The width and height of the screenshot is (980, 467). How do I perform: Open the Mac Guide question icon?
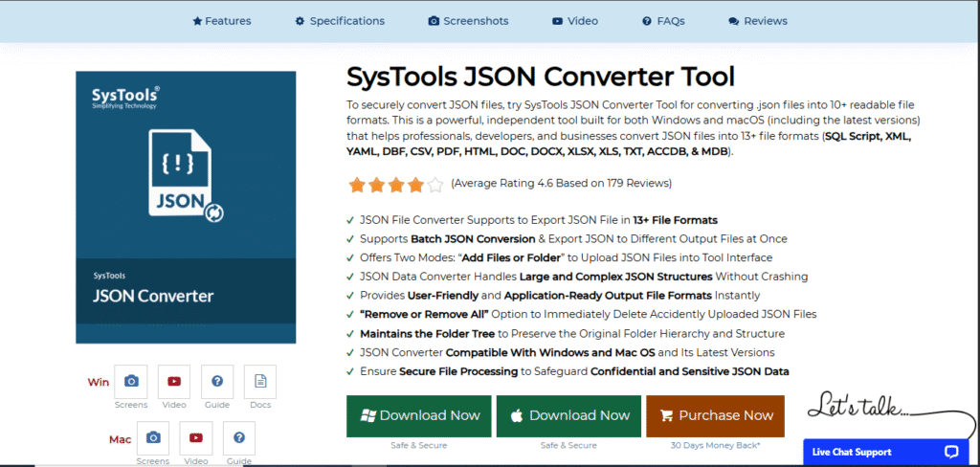(x=238, y=437)
